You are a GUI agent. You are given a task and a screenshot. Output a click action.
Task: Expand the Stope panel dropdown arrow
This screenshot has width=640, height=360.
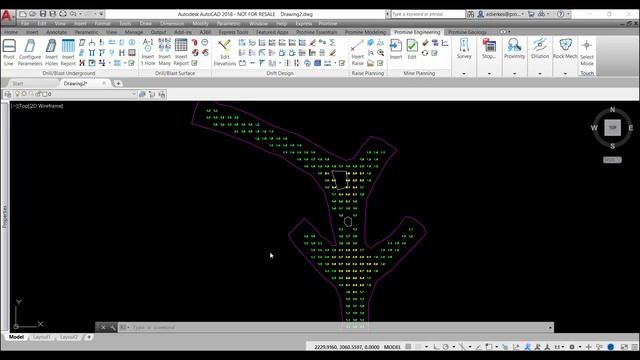point(489,73)
